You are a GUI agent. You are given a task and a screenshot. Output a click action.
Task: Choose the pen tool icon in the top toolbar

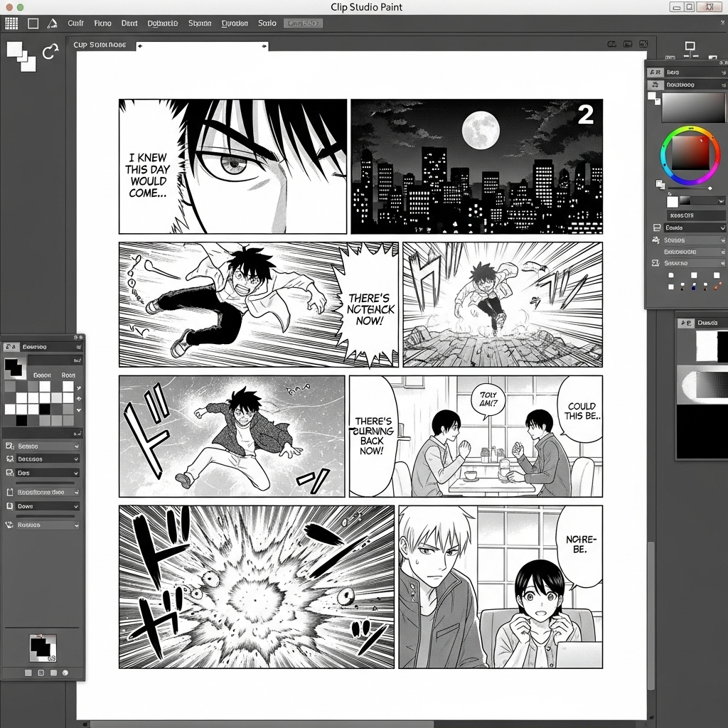[x=52, y=23]
